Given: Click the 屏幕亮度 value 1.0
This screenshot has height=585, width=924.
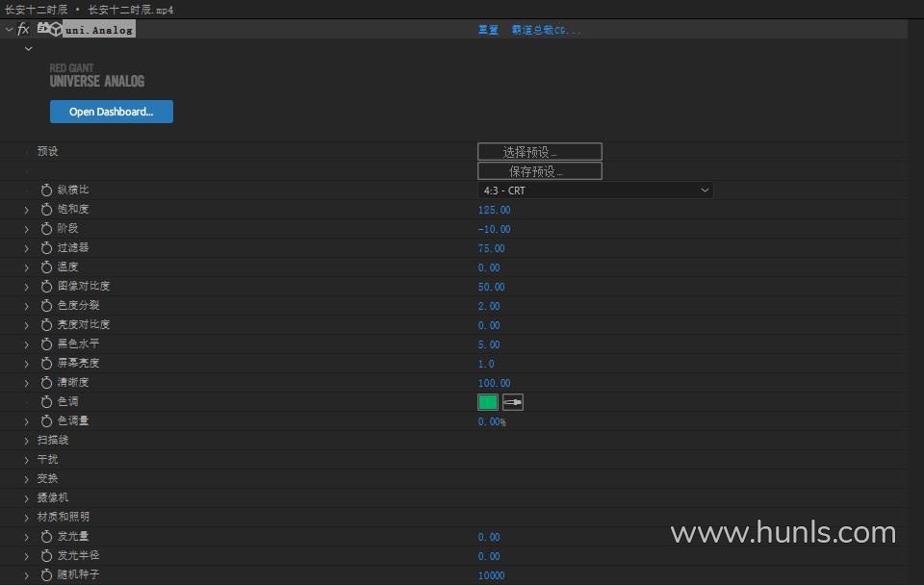Looking at the screenshot, I should click(486, 364).
